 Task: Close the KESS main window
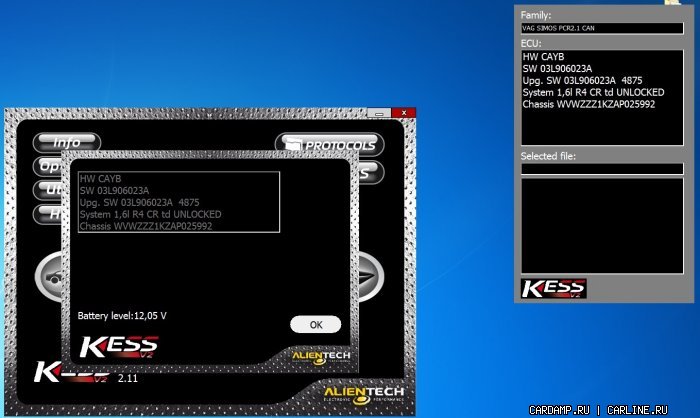(404, 113)
